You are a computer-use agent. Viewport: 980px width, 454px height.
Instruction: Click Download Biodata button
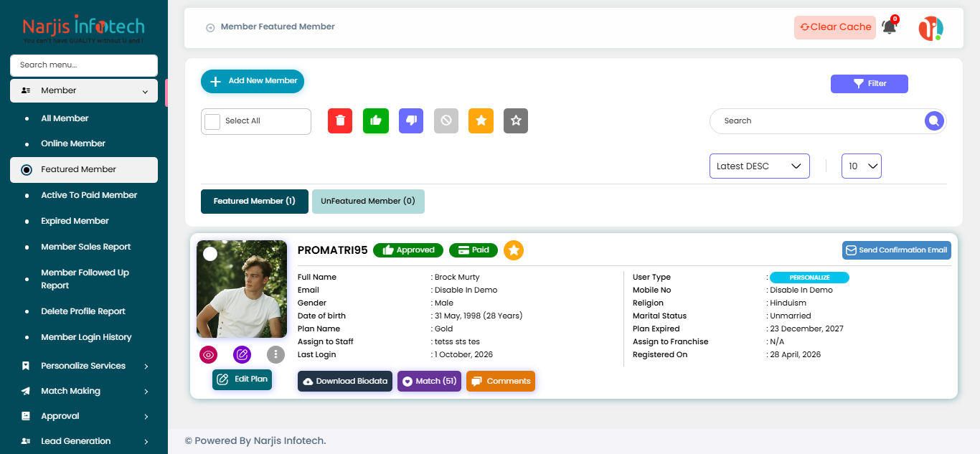(345, 382)
